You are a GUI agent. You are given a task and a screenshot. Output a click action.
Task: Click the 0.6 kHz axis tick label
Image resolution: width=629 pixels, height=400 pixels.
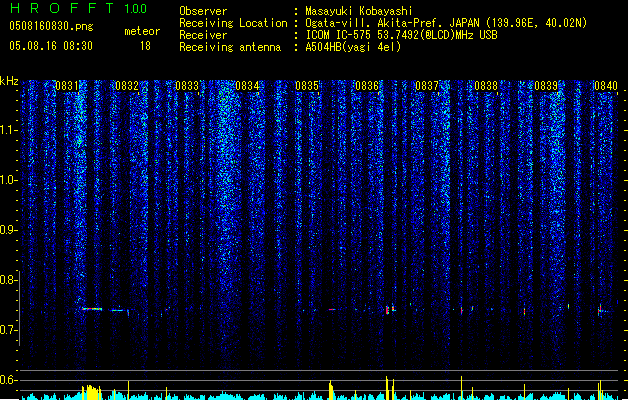(x=9, y=380)
